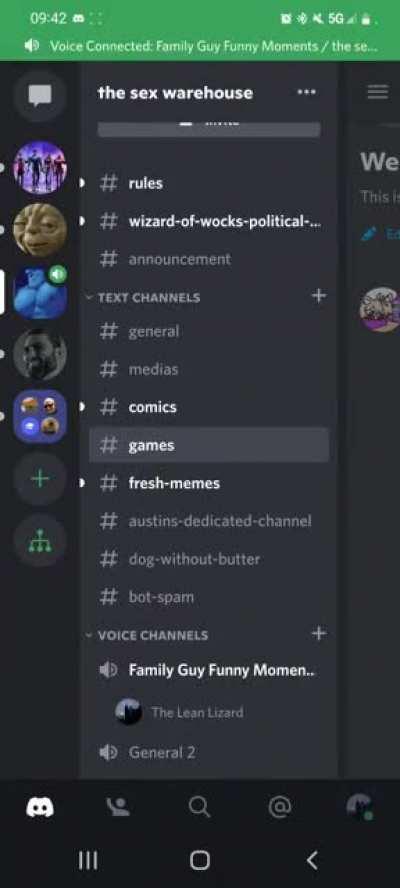Switch to the Yoda avatar server
The image size is (400, 888).
(x=40, y=230)
